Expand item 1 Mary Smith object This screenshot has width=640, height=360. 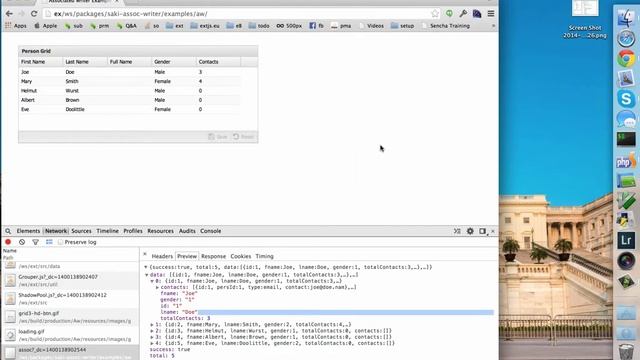152,324
